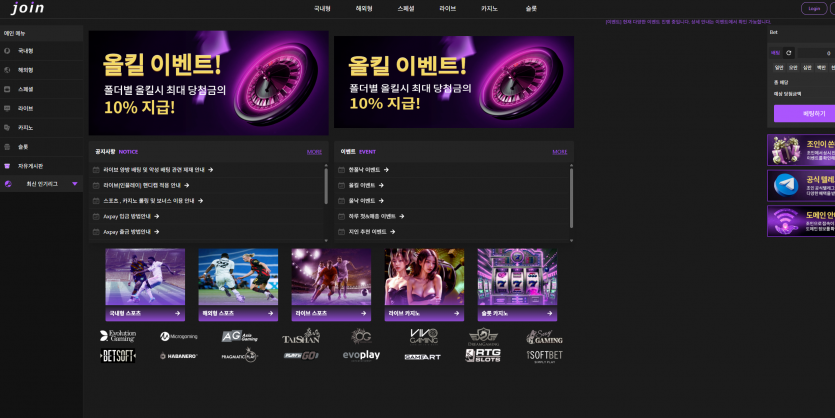835x418 pixels.
Task: Open the Telegram 공식 텔레 banner
Action: (x=801, y=185)
